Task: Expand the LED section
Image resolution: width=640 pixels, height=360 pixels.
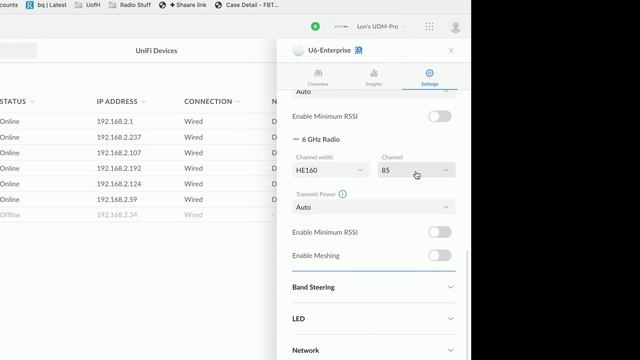Action: click(373, 319)
